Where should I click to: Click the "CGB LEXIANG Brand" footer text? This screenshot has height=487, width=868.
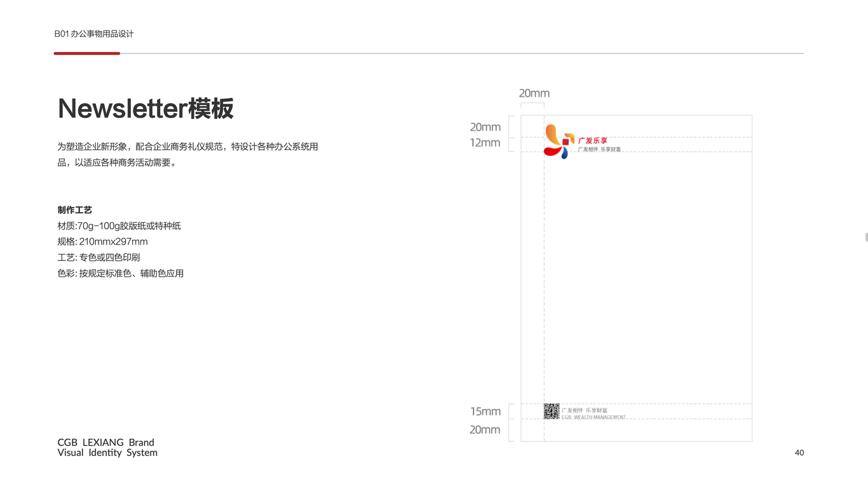106,443
